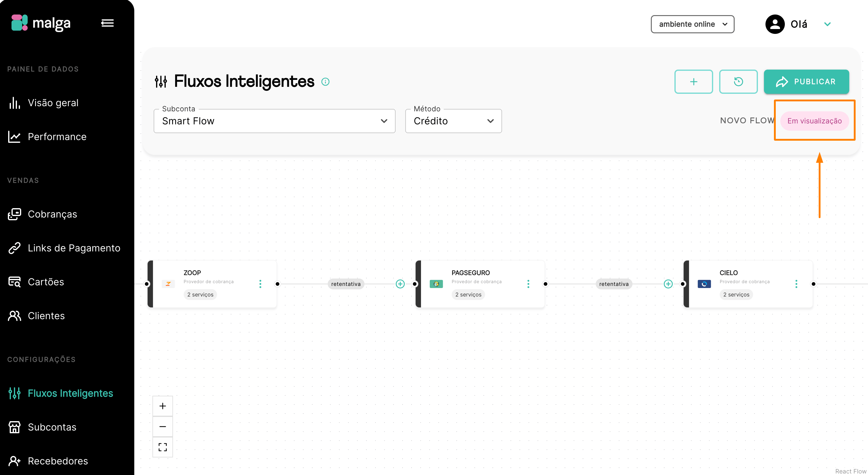Click ZOOP node right output handle
The height and width of the screenshot is (475, 868).
tap(277, 284)
